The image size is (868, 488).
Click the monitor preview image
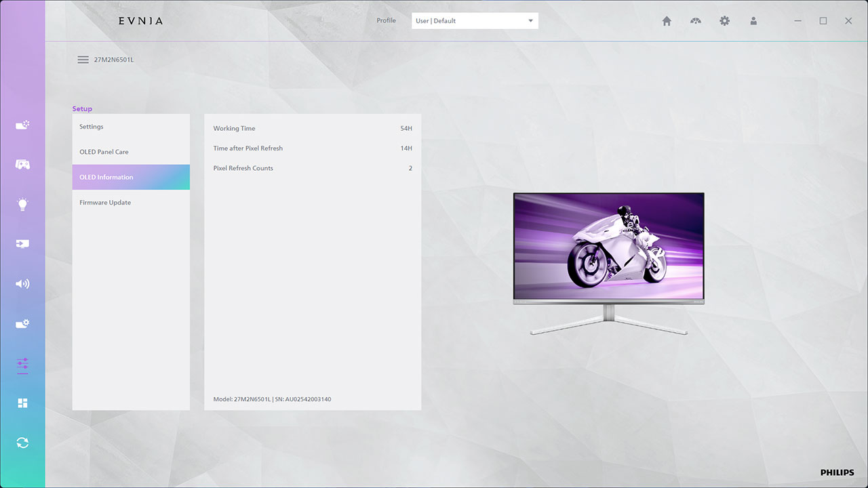(x=608, y=247)
